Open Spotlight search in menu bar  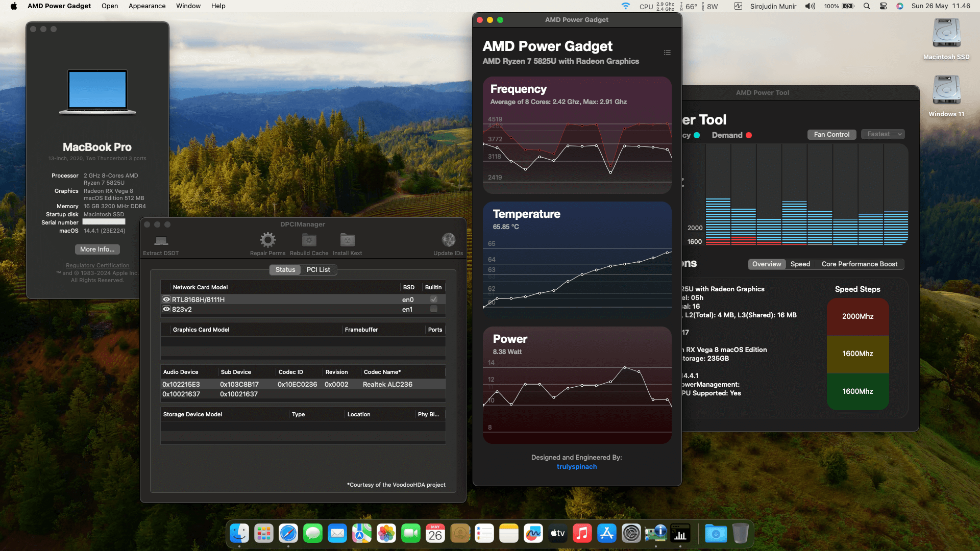pyautogui.click(x=867, y=6)
